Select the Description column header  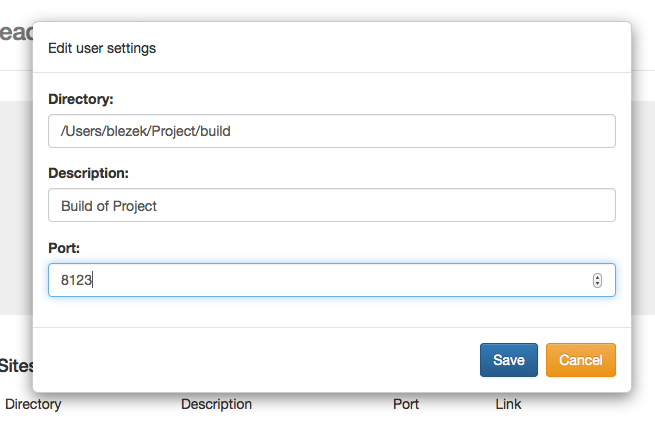pyautogui.click(x=216, y=404)
